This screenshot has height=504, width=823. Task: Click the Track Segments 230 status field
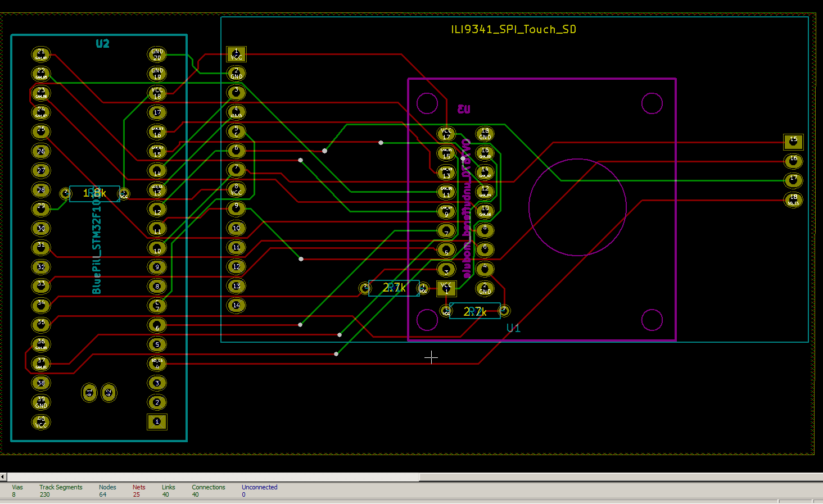[x=61, y=491]
